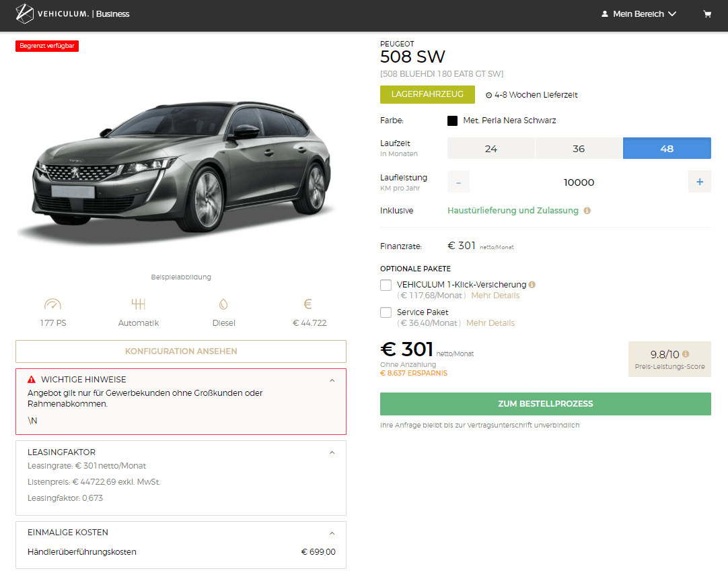This screenshot has width=728, height=577.
Task: Click the speedometer 177 PS icon
Action: [53, 304]
